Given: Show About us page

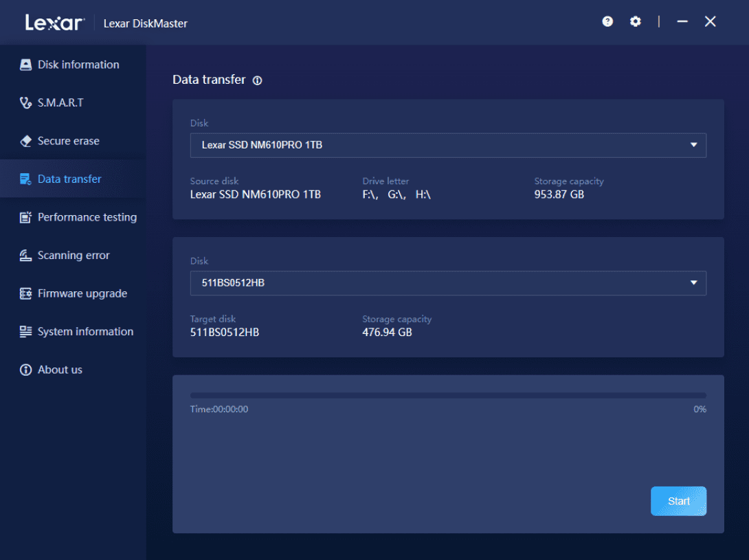Looking at the screenshot, I should click(60, 370).
